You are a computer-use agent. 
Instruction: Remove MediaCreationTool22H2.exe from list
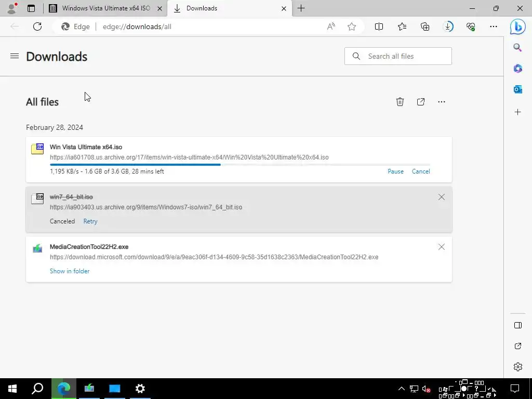coord(442,247)
